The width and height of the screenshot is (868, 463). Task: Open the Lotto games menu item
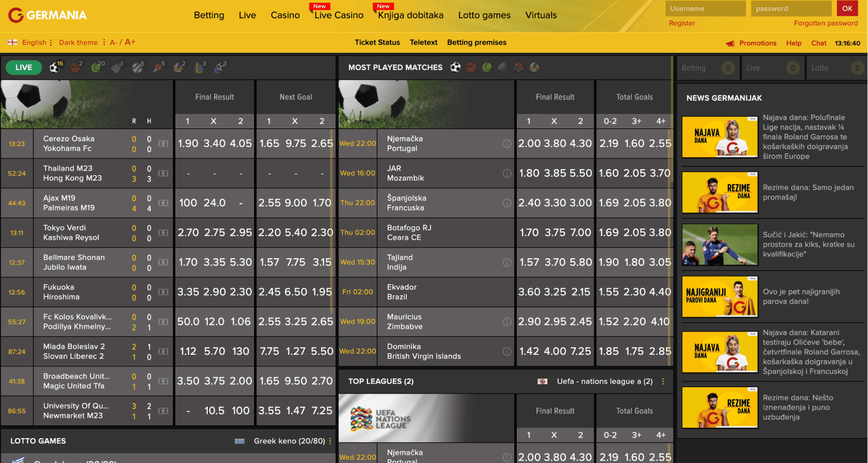(484, 16)
